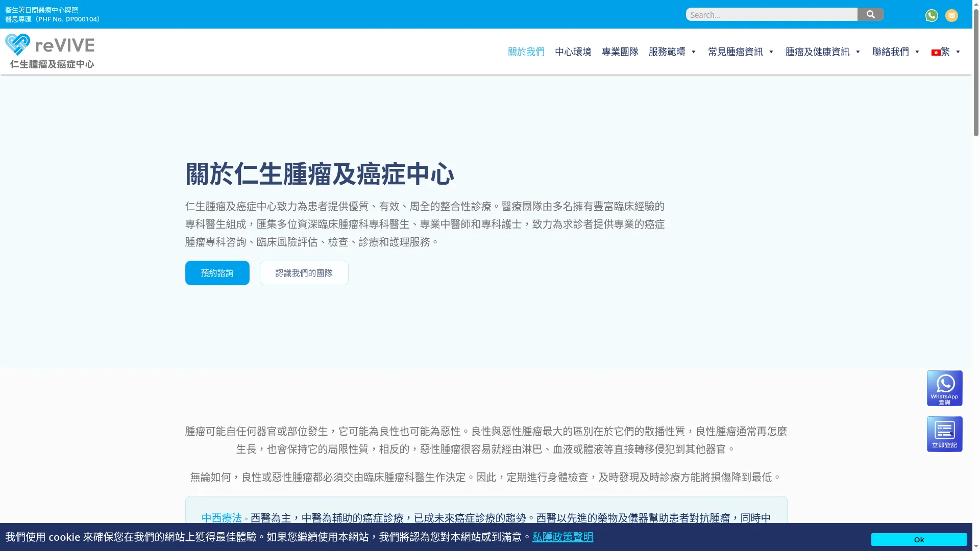980x551 pixels.
Task: Expand 常見腫瘤資訊 dropdown arrow
Action: click(x=771, y=52)
